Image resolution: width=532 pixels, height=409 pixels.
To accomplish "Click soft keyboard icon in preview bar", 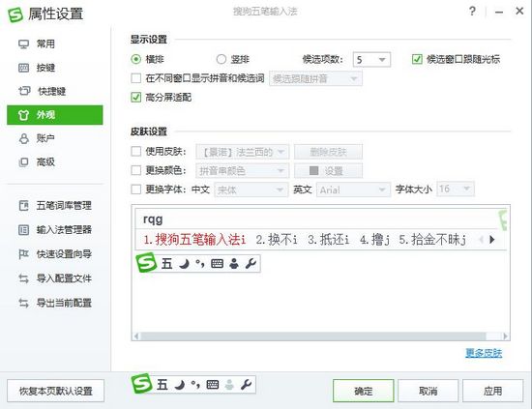I will tap(217, 264).
